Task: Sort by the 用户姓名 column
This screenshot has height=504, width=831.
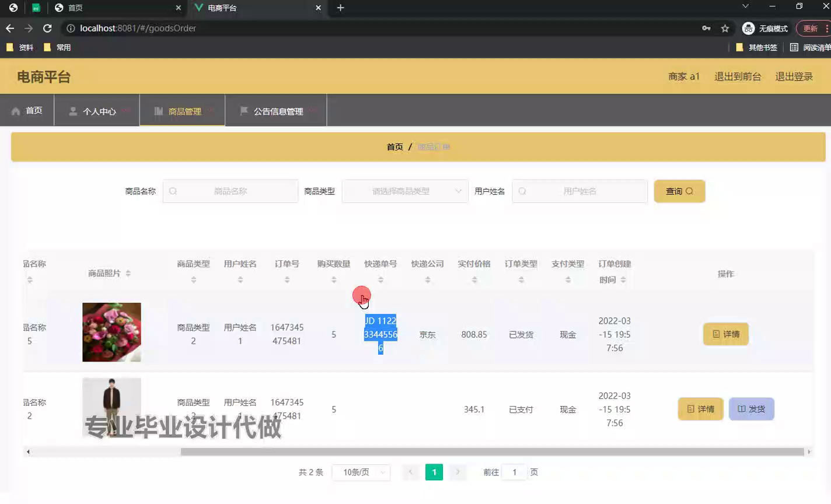Action: 240,280
